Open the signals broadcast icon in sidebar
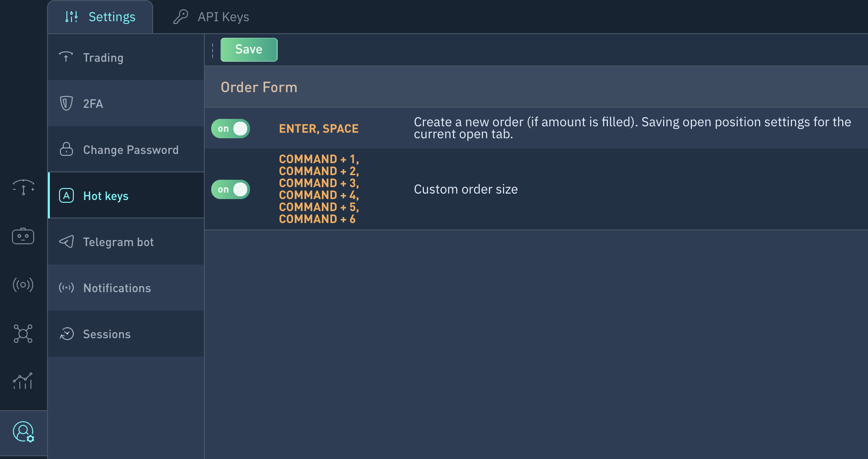The image size is (868, 459). click(x=23, y=285)
